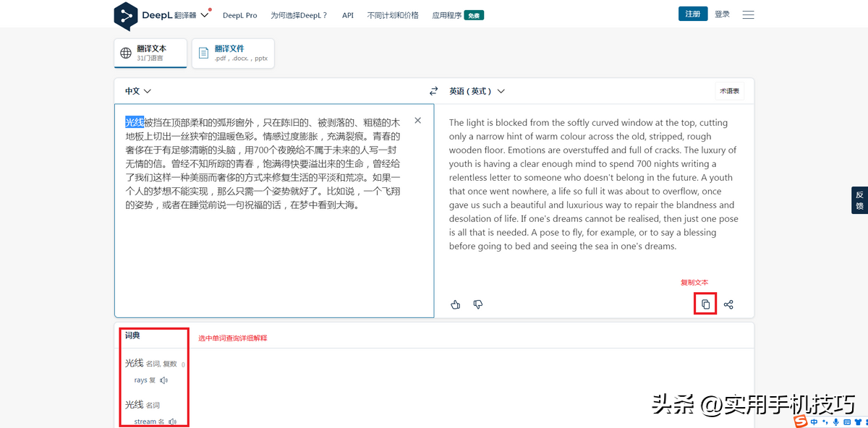Switch to the 翻译文件 tab

click(233, 53)
